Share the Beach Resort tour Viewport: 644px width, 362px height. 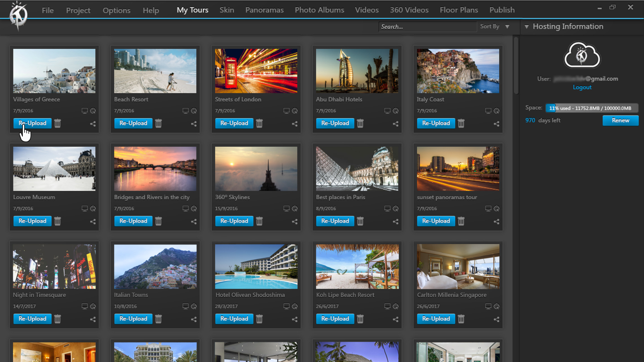tap(194, 124)
